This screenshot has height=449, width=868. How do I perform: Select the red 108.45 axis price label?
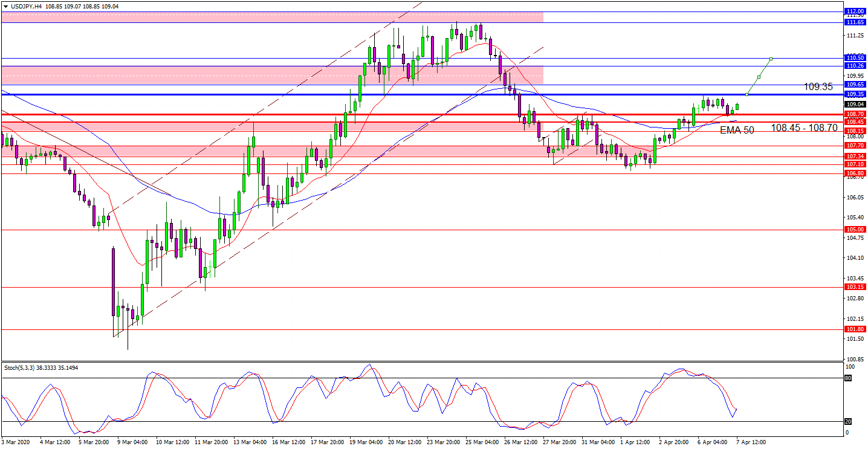855,121
